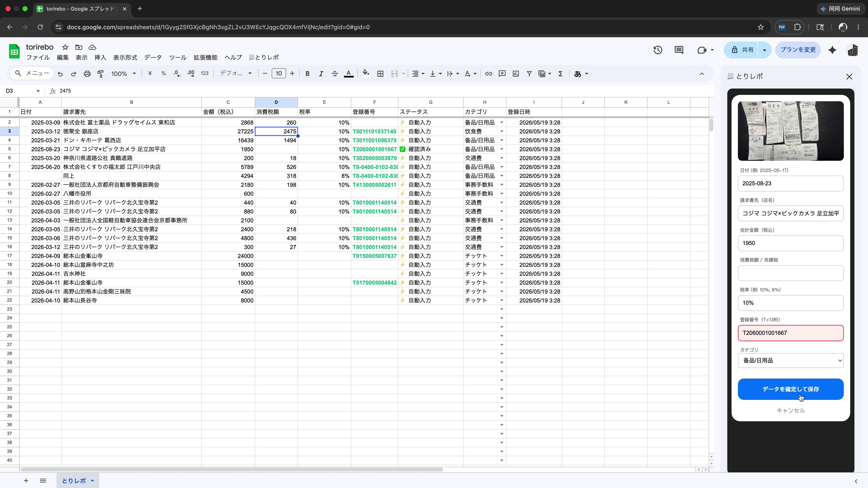This screenshot has height=488, width=868.
Task: Open the fill color bucket
Action: click(366, 73)
